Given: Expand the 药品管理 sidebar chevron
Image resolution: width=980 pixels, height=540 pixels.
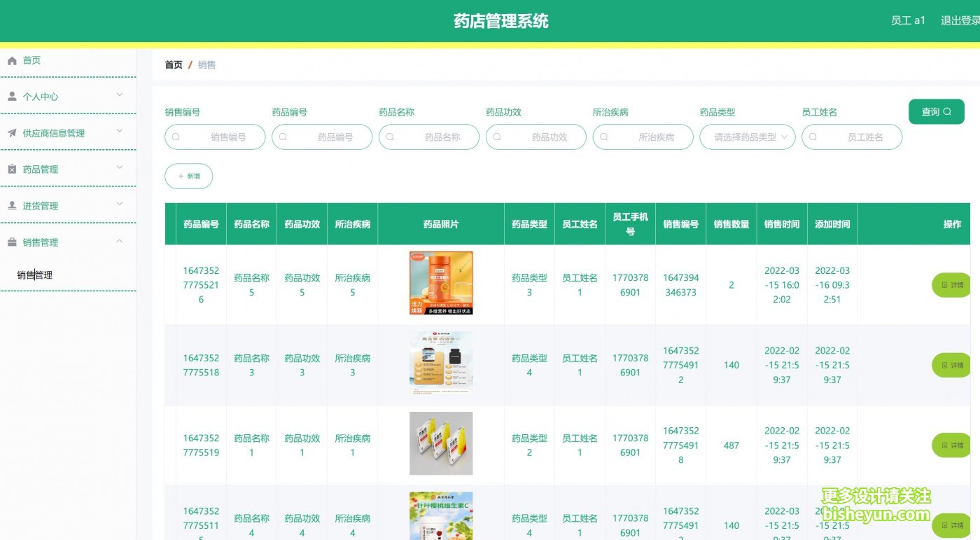Looking at the screenshot, I should [x=119, y=168].
